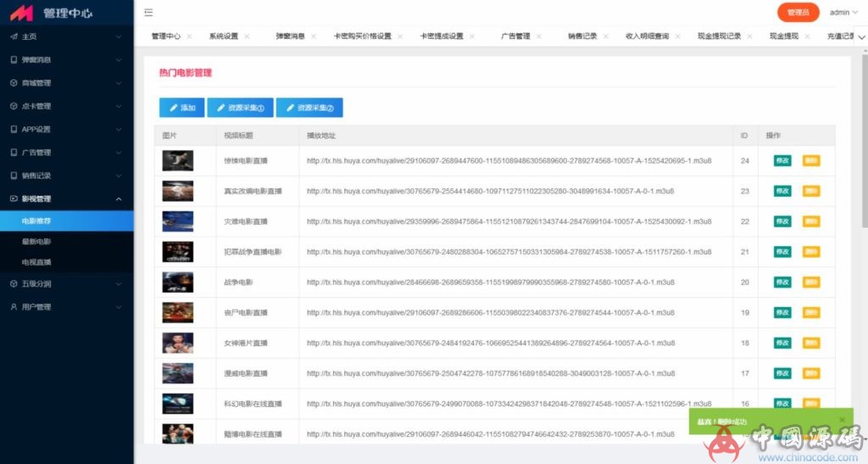The height and width of the screenshot is (464, 868).
Task: Close the 卡密购买价格设置 tab
Action: (400, 36)
